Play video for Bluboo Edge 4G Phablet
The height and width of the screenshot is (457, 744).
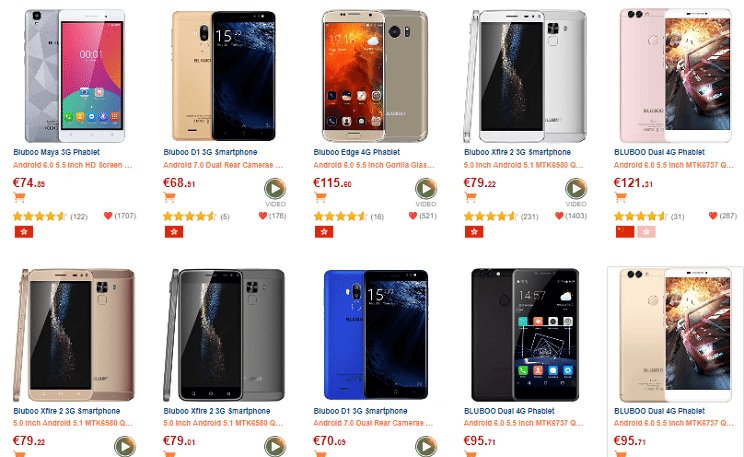point(426,189)
